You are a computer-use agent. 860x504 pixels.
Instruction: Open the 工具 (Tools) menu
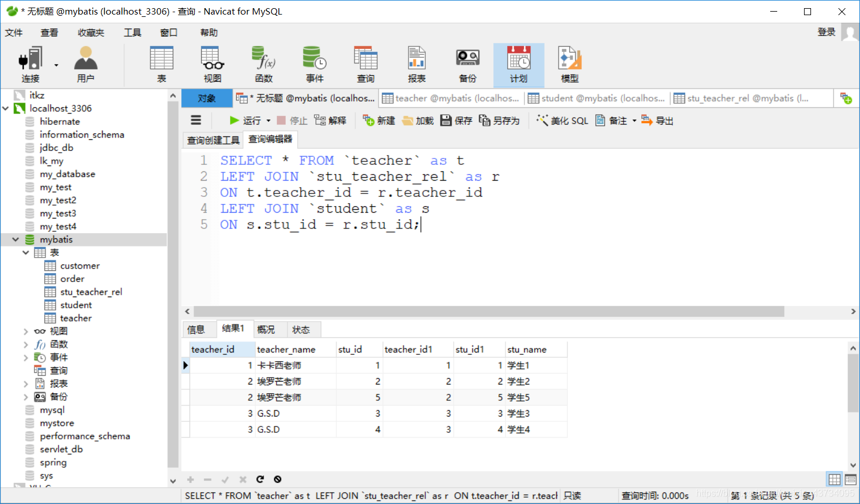(x=132, y=33)
